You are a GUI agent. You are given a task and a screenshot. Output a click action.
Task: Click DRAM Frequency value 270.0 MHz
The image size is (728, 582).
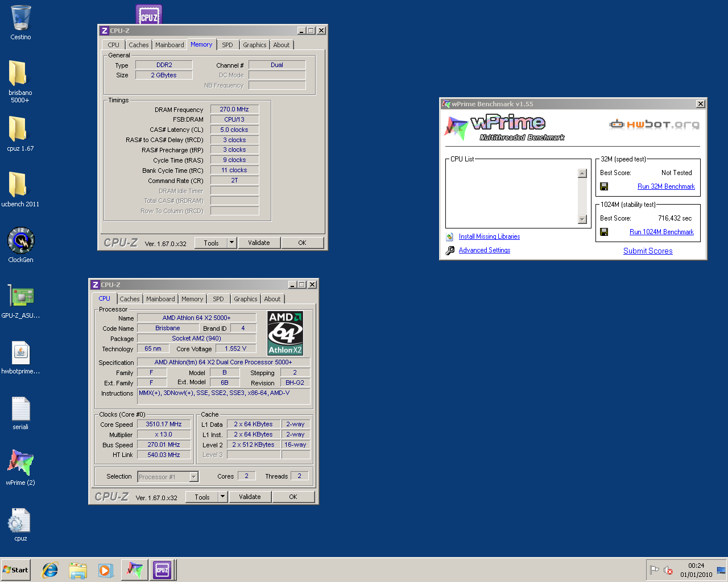pyautogui.click(x=234, y=109)
